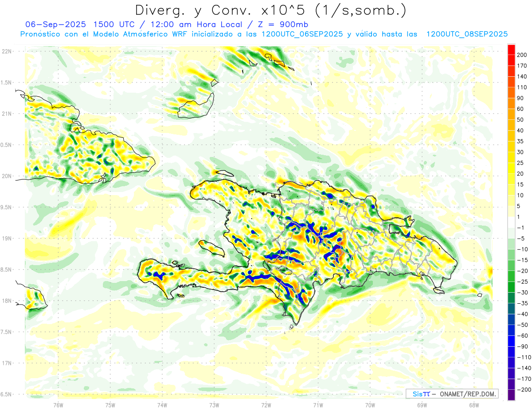Click the "75W" longitude label
The width and height of the screenshot is (532, 411).
(x=110, y=405)
